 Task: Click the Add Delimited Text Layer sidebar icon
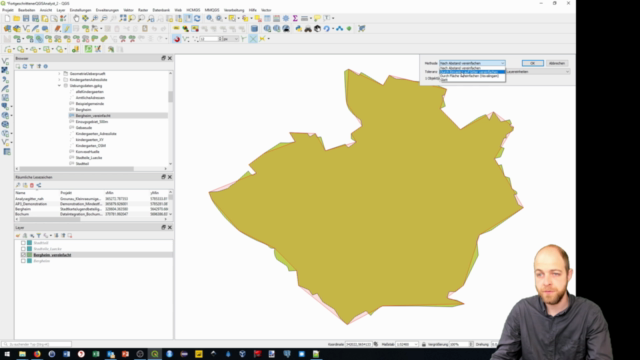(5, 80)
